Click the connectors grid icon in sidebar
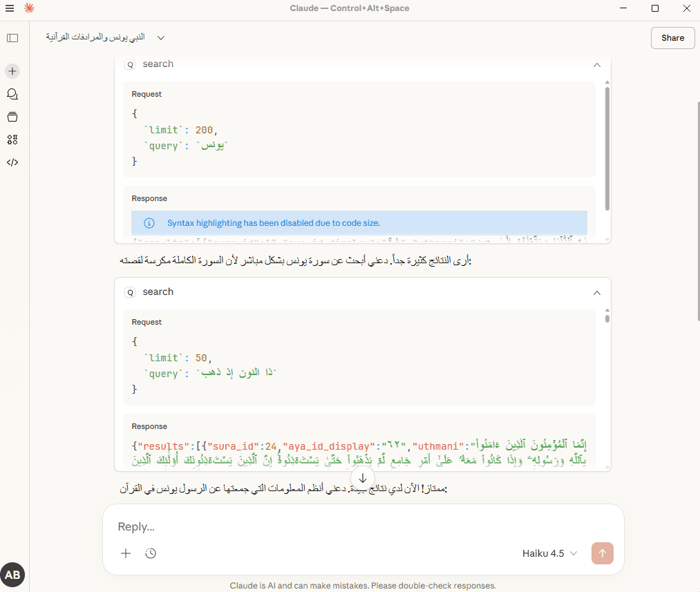Viewport: 700px width, 592px height. pyautogui.click(x=12, y=140)
